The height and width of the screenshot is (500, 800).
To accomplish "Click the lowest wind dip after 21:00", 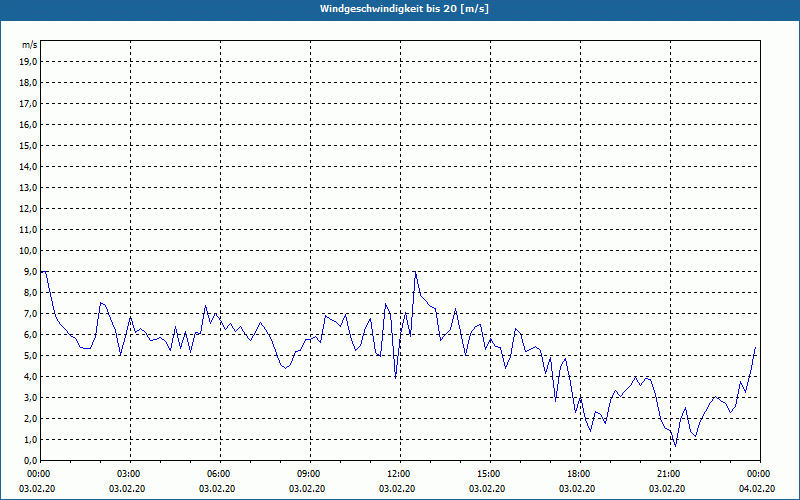I will (x=676, y=446).
